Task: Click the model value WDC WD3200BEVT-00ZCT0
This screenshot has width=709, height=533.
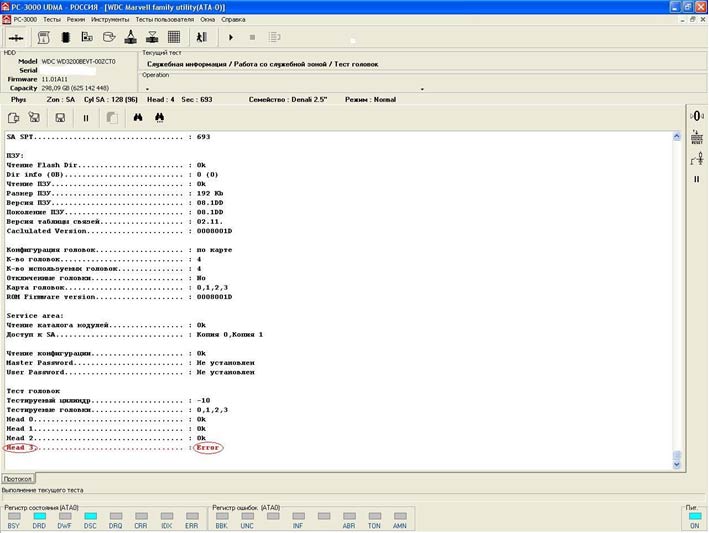Action: (x=78, y=61)
